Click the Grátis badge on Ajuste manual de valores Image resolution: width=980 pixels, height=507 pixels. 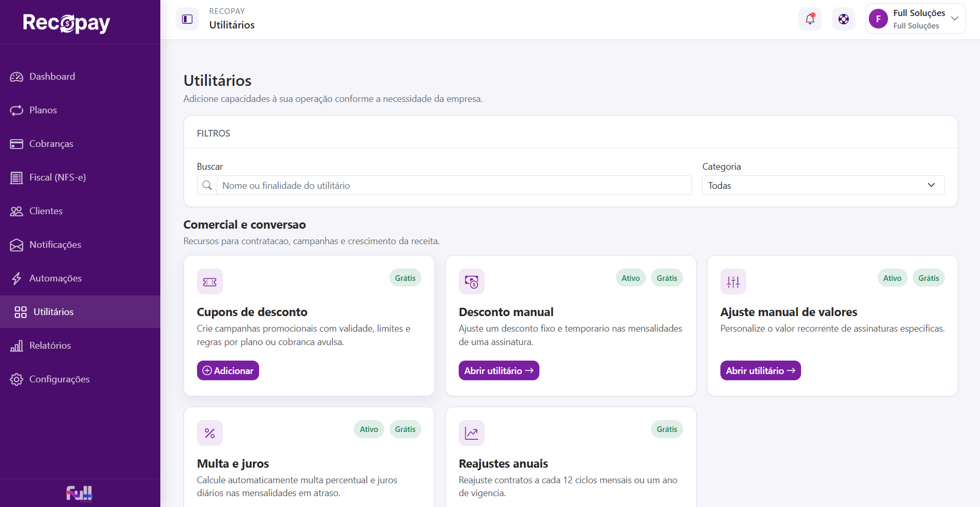coord(929,278)
